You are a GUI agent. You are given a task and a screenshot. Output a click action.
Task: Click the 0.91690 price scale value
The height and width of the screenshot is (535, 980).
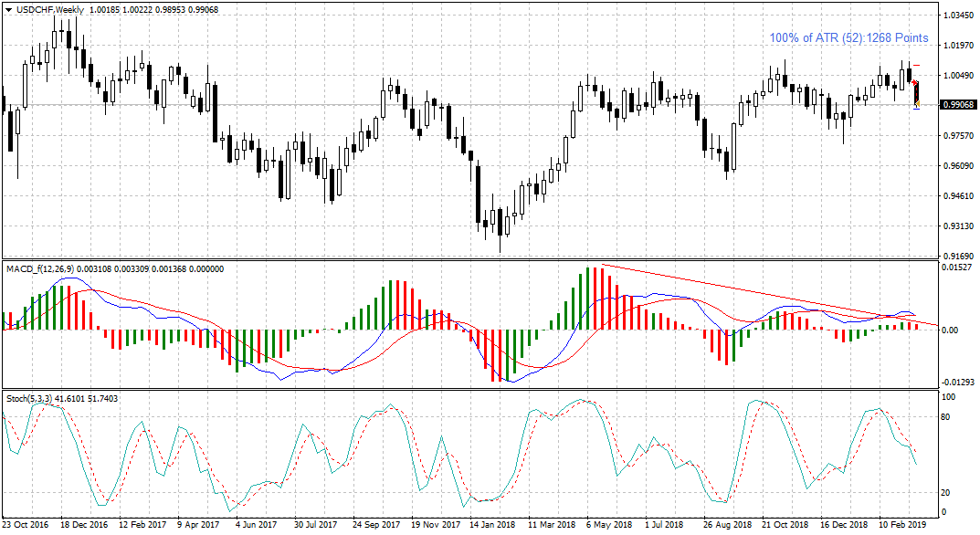click(959, 256)
